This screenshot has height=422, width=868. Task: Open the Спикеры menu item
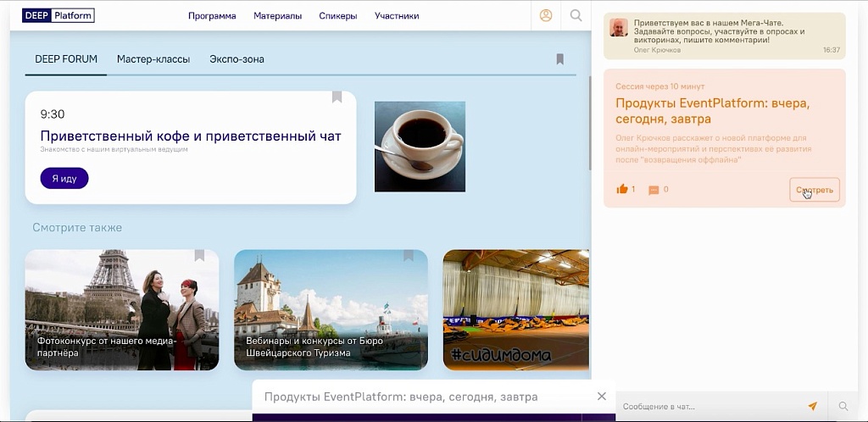coord(337,16)
